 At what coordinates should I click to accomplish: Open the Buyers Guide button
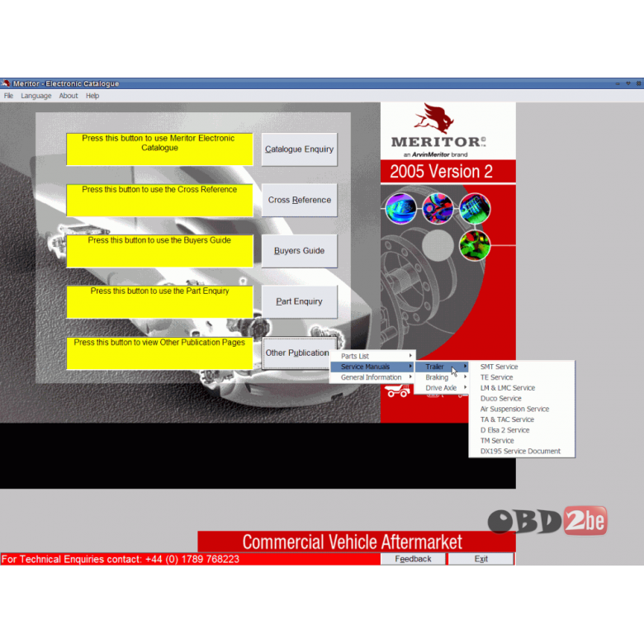pos(300,250)
